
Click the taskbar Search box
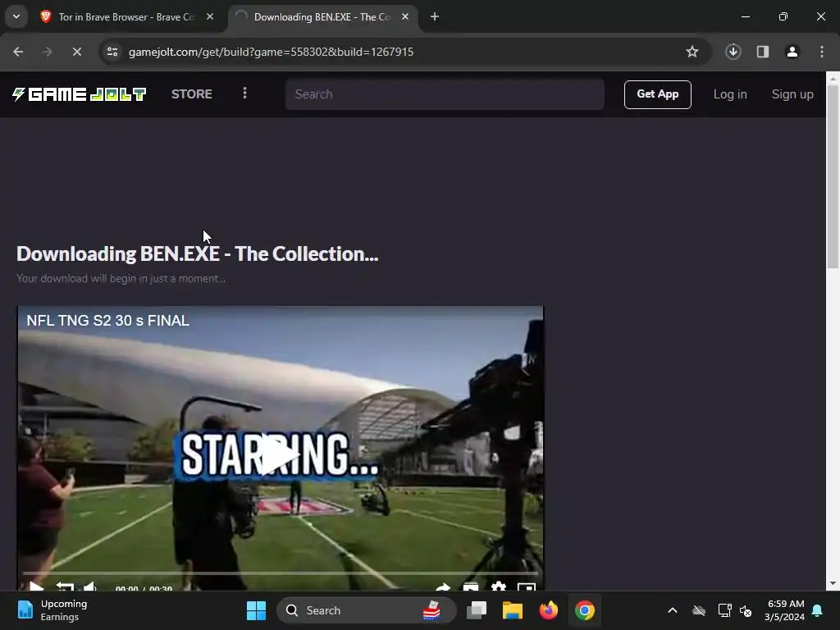pyautogui.click(x=367, y=610)
